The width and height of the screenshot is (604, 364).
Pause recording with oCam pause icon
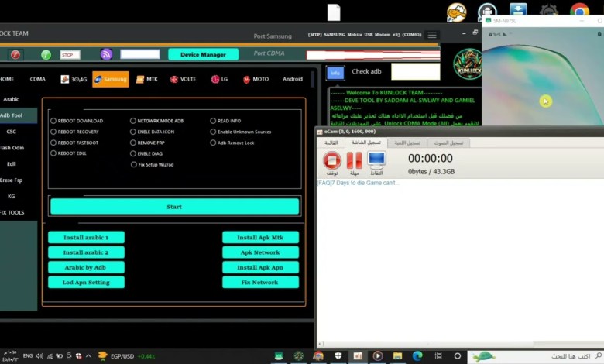[x=354, y=160]
